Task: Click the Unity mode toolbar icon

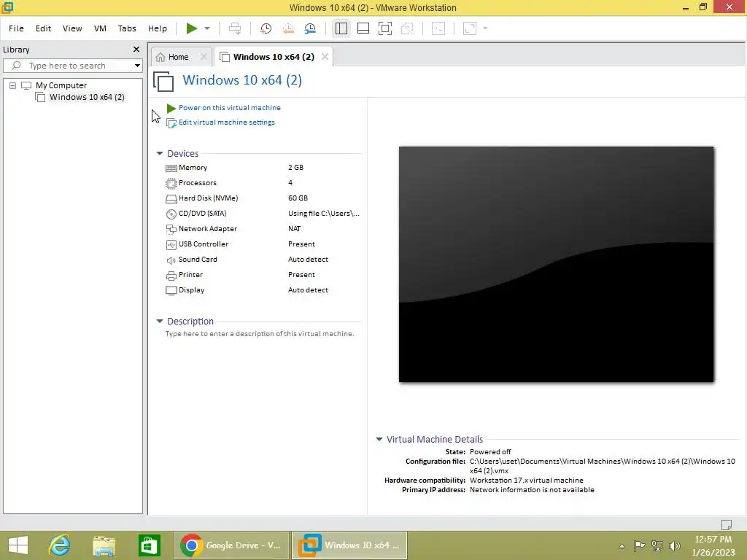Action: tap(407, 28)
